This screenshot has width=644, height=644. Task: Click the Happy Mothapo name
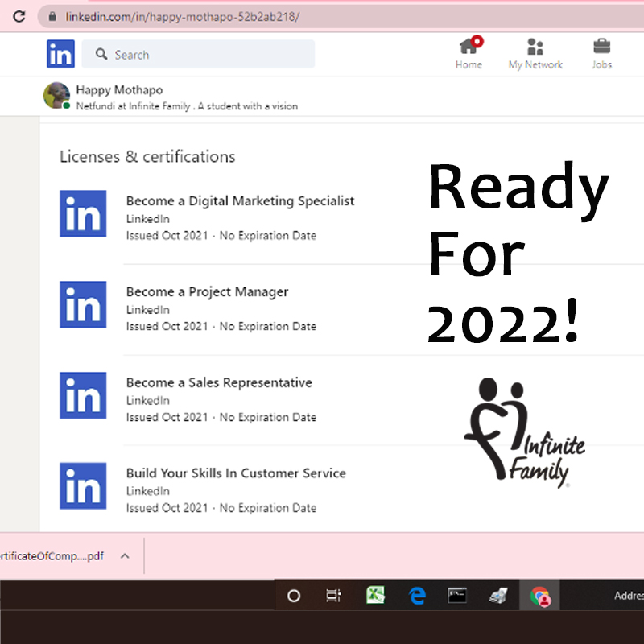[119, 89]
